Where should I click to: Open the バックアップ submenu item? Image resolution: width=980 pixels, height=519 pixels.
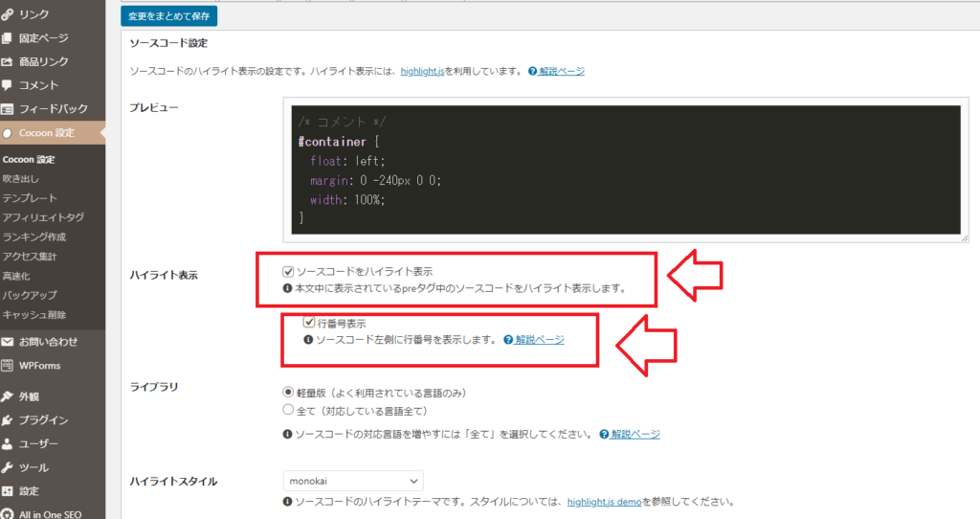(30, 295)
